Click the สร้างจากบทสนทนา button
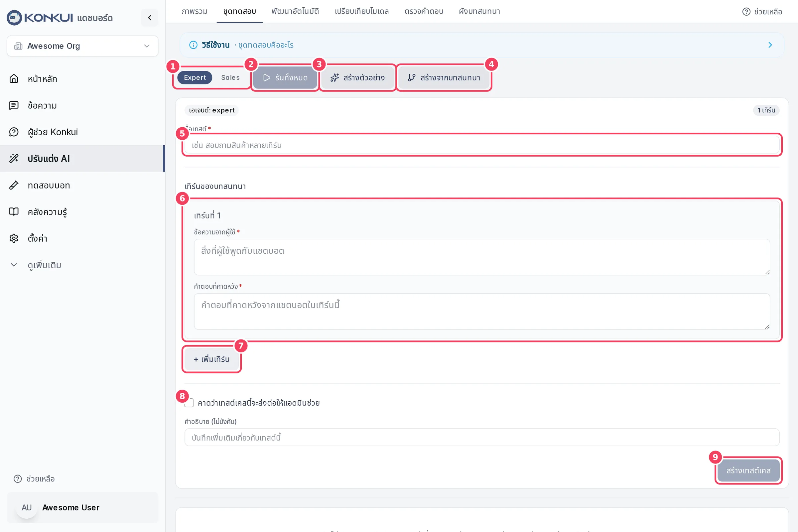This screenshot has width=798, height=532. [444, 78]
